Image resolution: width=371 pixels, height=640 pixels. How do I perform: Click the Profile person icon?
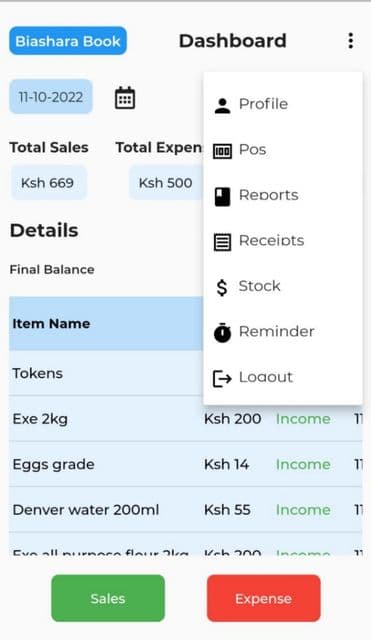(222, 105)
